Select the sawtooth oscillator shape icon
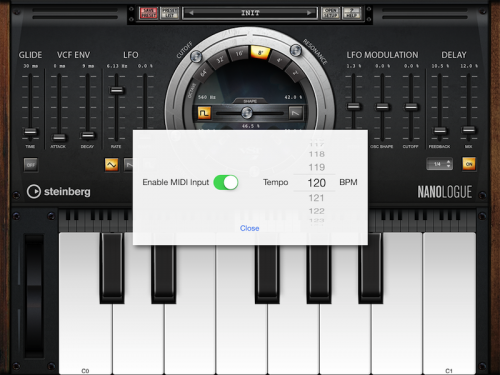 pos(296,113)
